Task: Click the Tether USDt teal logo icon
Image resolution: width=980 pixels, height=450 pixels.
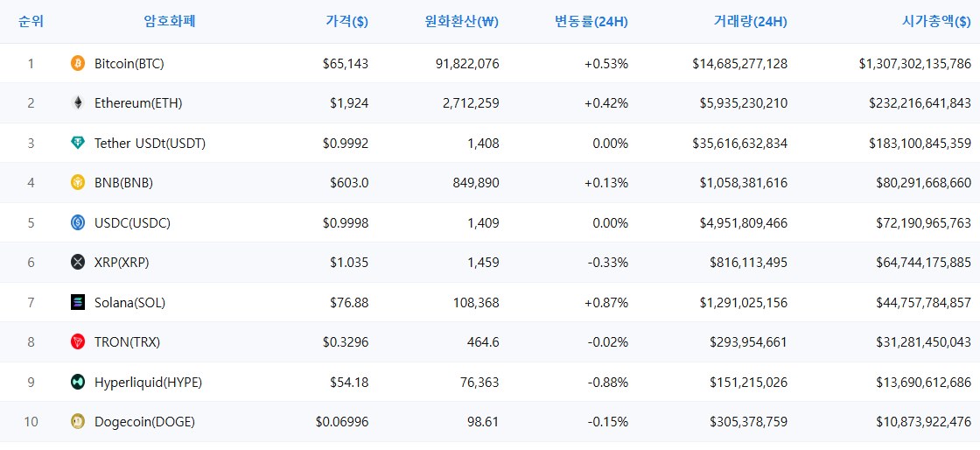Action: click(x=78, y=143)
